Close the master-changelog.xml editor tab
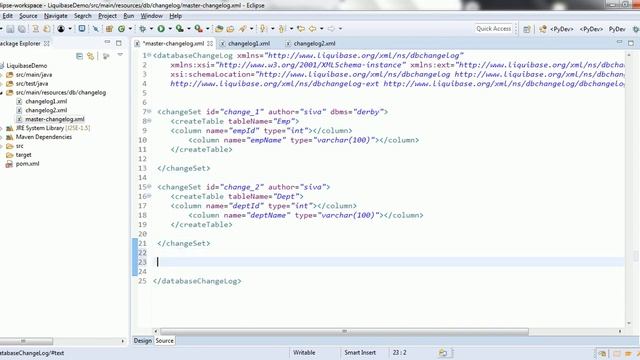 point(210,43)
